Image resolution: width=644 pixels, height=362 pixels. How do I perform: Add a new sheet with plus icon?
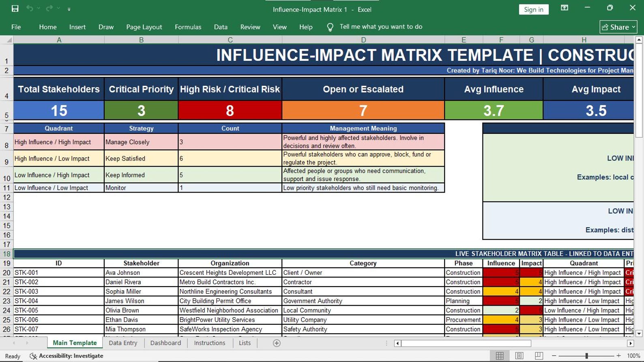(x=277, y=343)
